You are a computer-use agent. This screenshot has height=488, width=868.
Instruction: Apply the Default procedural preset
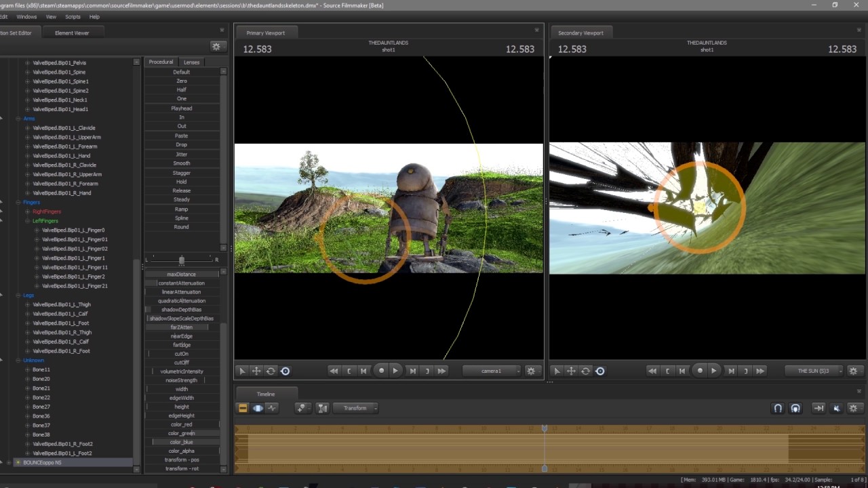[x=182, y=72]
